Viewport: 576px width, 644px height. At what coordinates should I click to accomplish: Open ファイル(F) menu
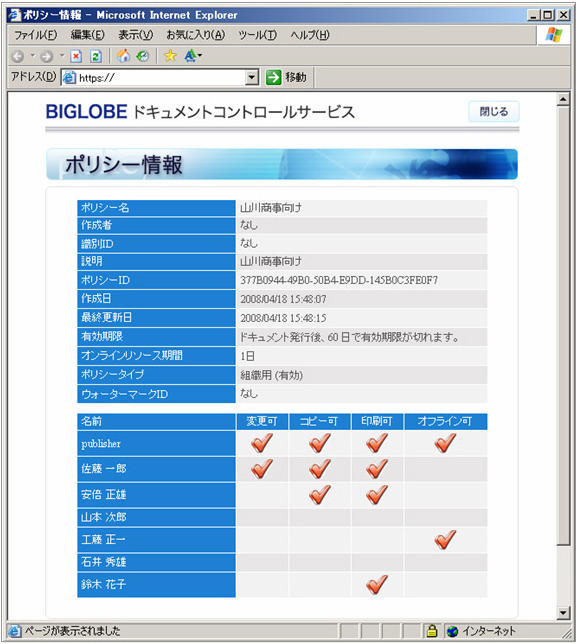(35, 35)
